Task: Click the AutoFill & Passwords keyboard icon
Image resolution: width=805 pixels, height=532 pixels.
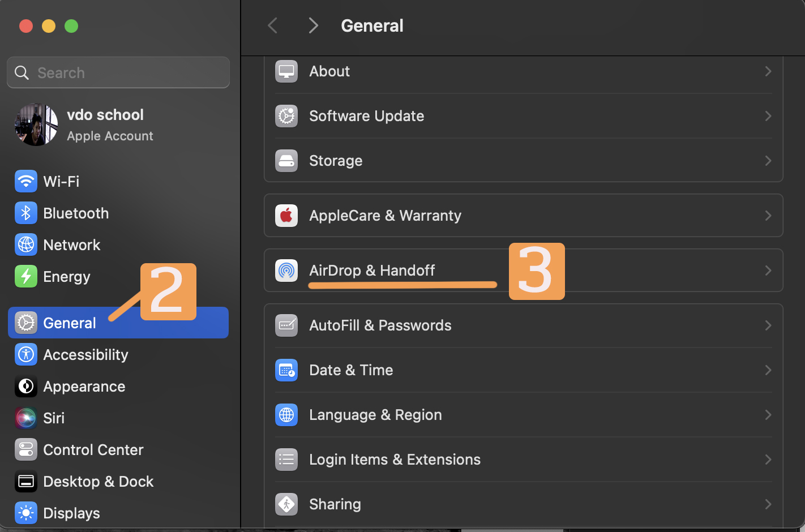Action: tap(286, 325)
